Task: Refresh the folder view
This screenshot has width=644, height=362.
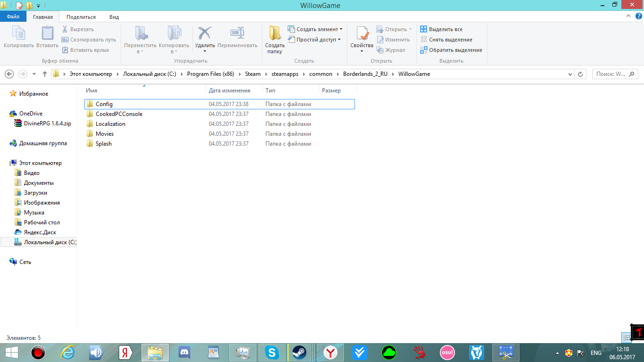Action: (x=580, y=74)
